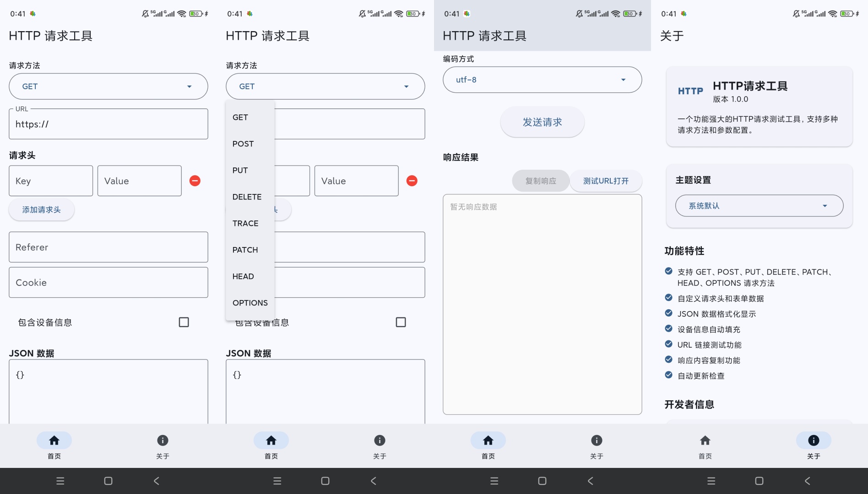
Task: Tap home icon in first screen's bottom bar
Action: (54, 440)
